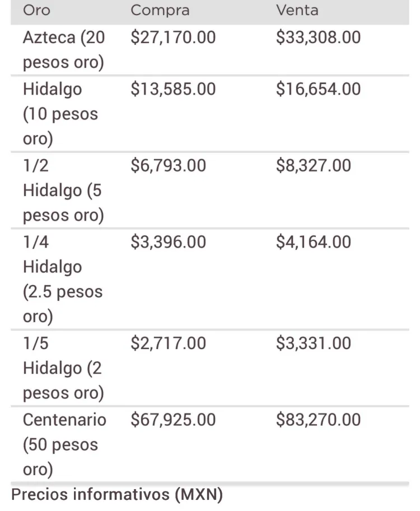Viewport: 420px width, 511px height.
Task: Click Centenario venta price $83,270.00
Action: (318, 420)
